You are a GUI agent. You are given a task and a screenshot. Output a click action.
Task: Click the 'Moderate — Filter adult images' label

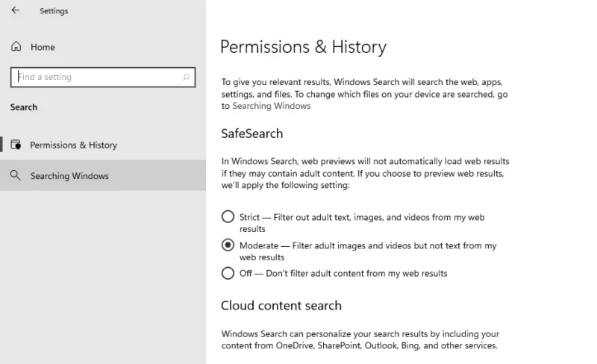click(368, 251)
